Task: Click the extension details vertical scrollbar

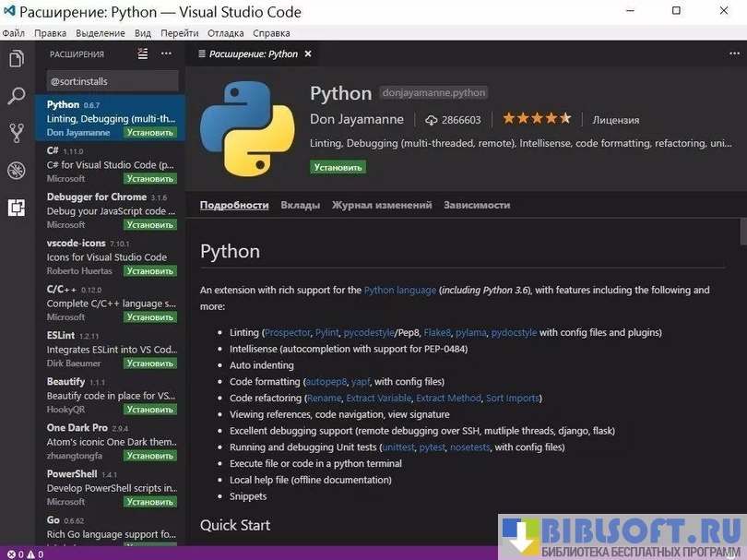Action: pyautogui.click(x=741, y=231)
